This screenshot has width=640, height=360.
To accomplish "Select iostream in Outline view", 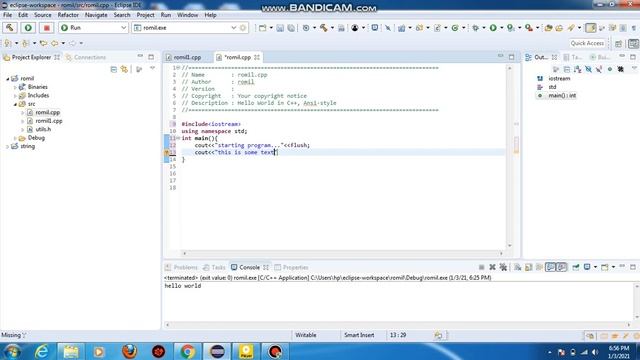I will pos(559,78).
